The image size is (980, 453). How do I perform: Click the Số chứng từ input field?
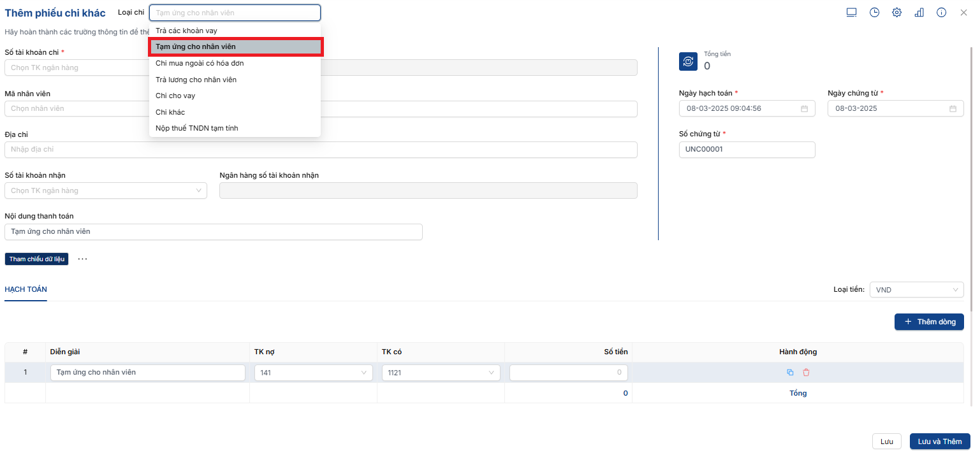pyautogui.click(x=747, y=150)
